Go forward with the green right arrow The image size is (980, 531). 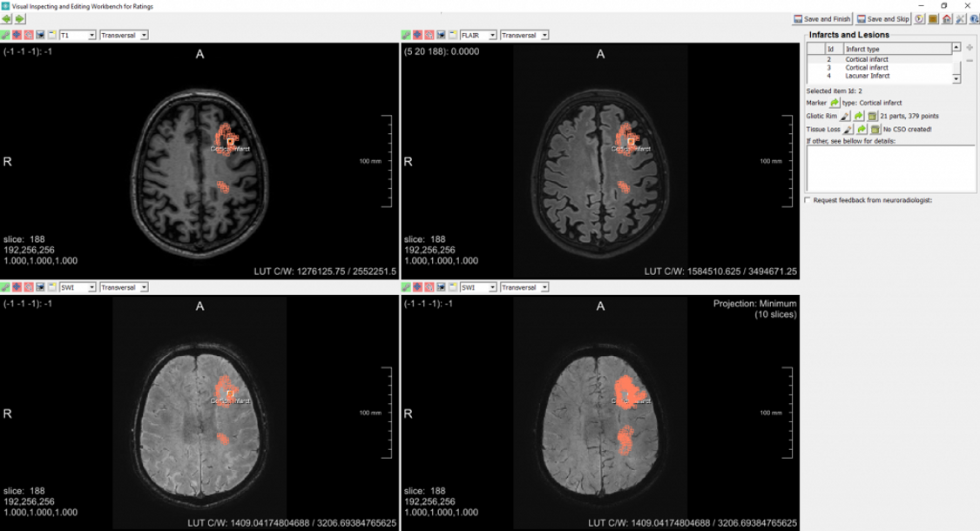point(20,19)
